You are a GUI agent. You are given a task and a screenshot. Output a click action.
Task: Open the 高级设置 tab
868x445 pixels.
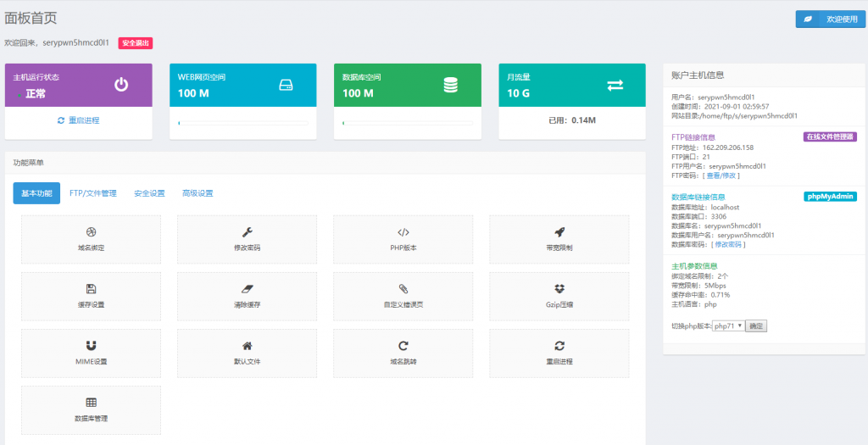point(198,193)
